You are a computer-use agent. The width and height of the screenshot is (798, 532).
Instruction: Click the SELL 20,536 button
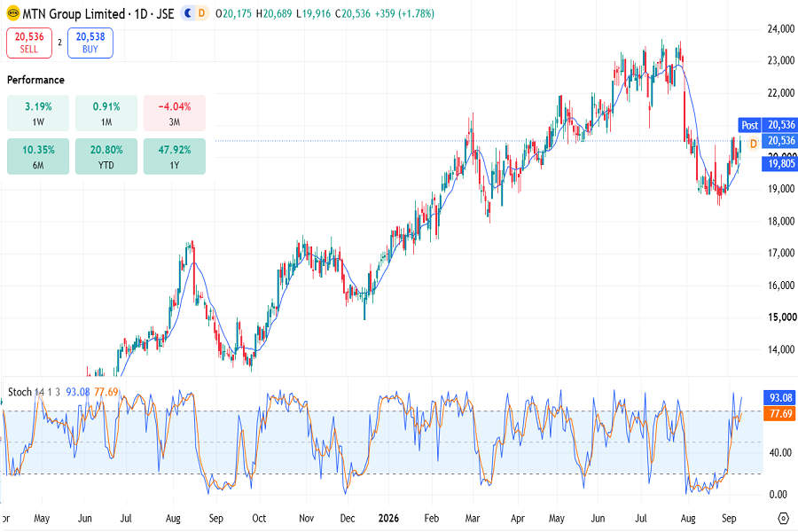[29, 43]
